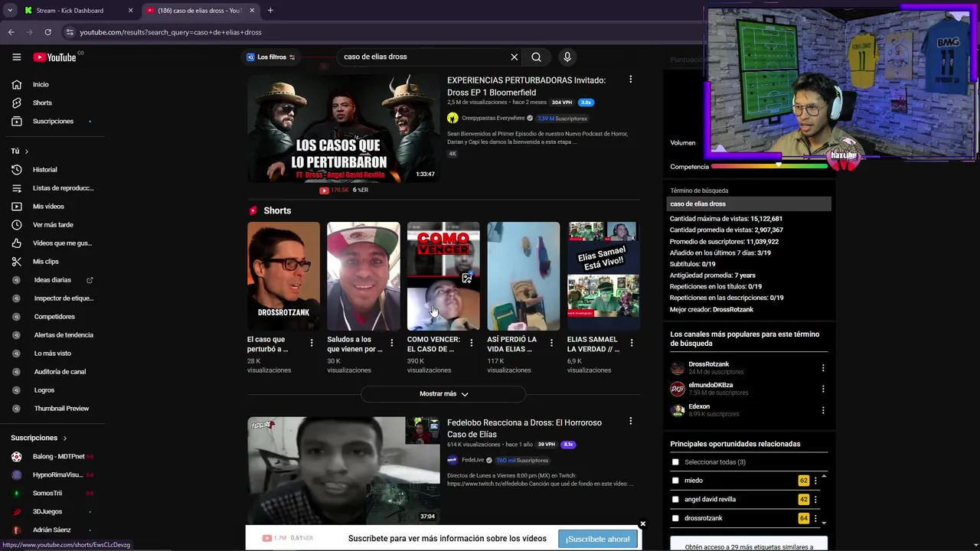Go to Inicio in the sidebar

click(x=41, y=84)
